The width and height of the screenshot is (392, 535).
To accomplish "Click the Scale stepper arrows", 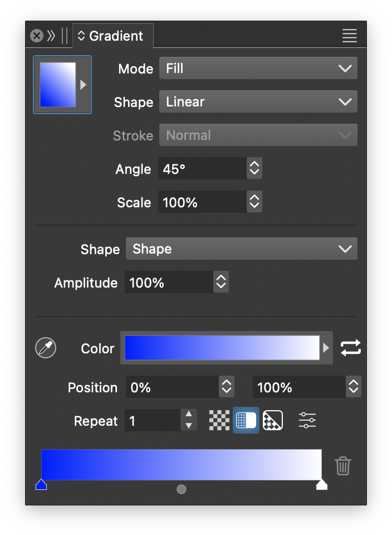I will pos(254,202).
